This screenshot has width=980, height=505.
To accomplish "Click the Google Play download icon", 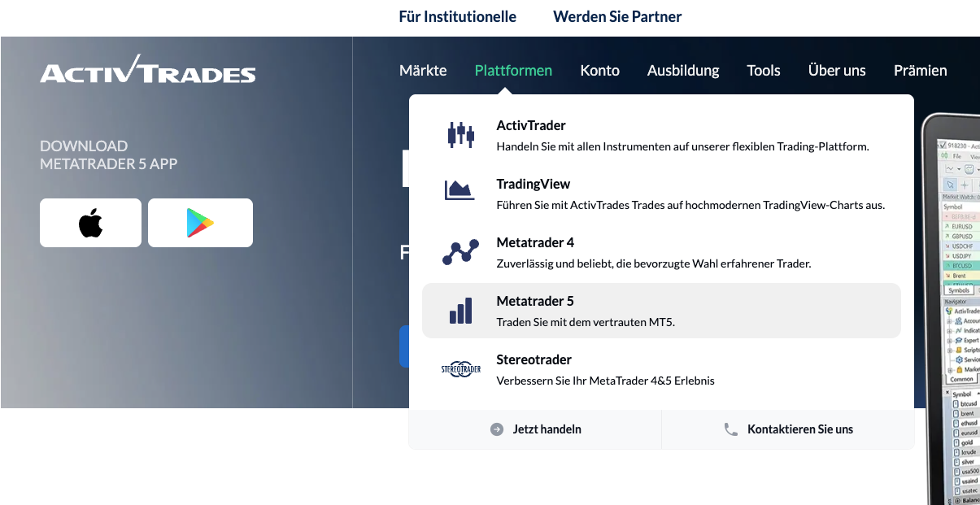I will coord(200,222).
